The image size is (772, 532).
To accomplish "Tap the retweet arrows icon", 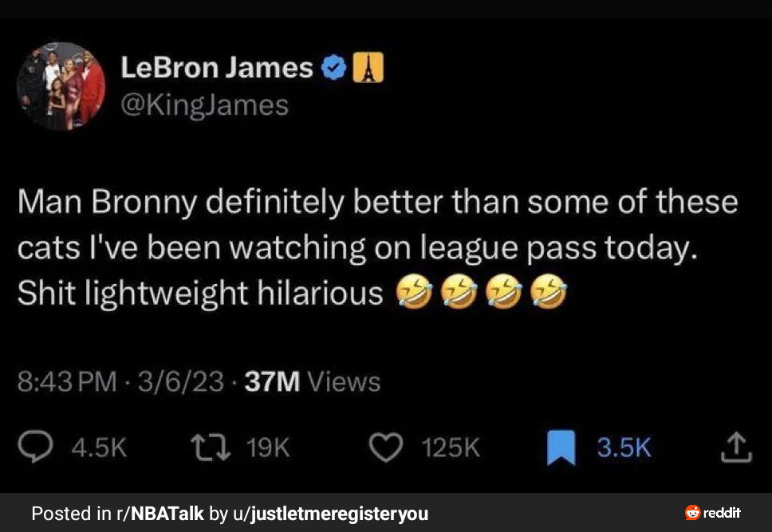I will (x=211, y=447).
